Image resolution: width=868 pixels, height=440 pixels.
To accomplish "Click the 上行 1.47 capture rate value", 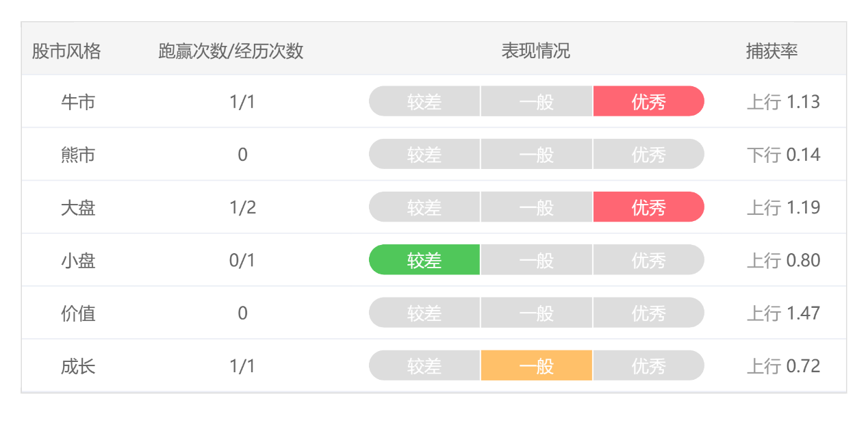I will click(x=783, y=313).
